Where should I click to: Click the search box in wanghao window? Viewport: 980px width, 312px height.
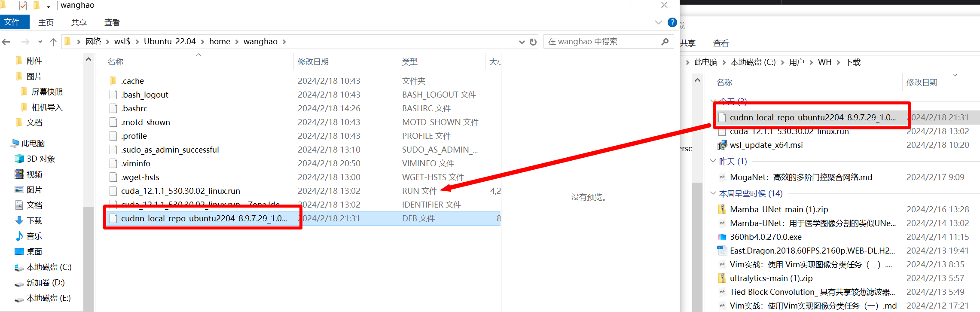pyautogui.click(x=608, y=42)
